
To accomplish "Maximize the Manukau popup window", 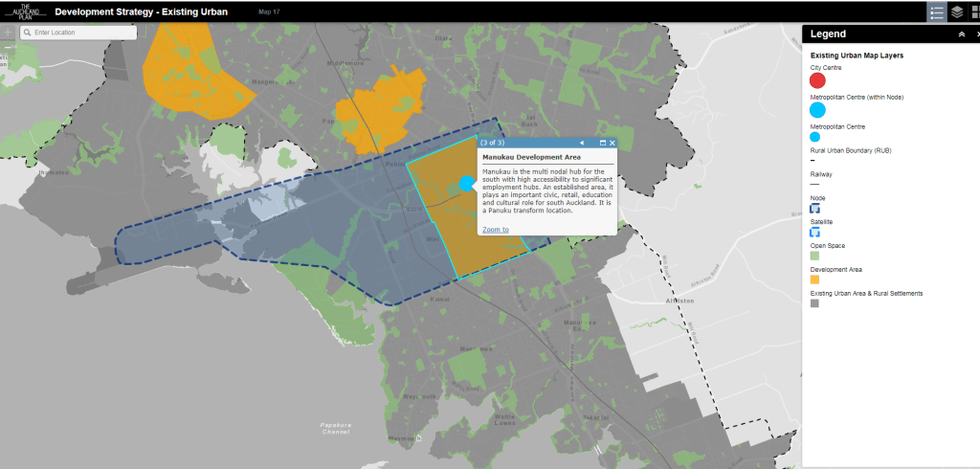I will point(603,143).
